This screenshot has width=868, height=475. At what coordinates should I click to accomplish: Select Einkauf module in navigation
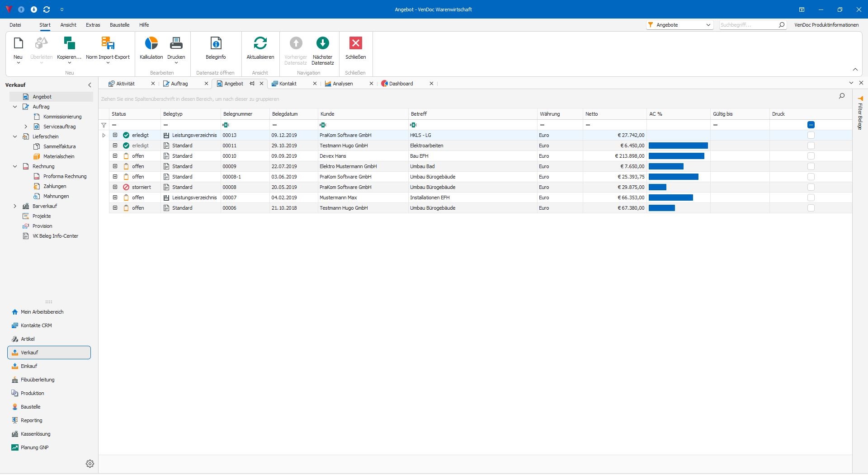[29, 366]
